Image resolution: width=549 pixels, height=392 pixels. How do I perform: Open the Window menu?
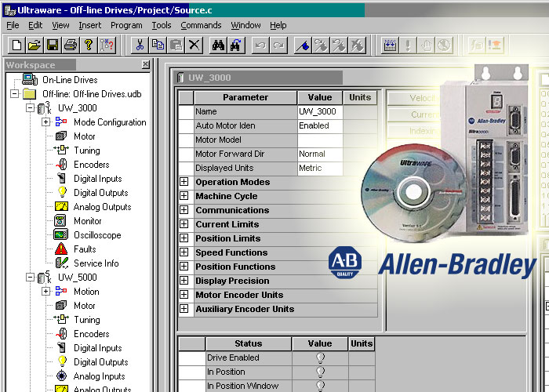tap(245, 25)
